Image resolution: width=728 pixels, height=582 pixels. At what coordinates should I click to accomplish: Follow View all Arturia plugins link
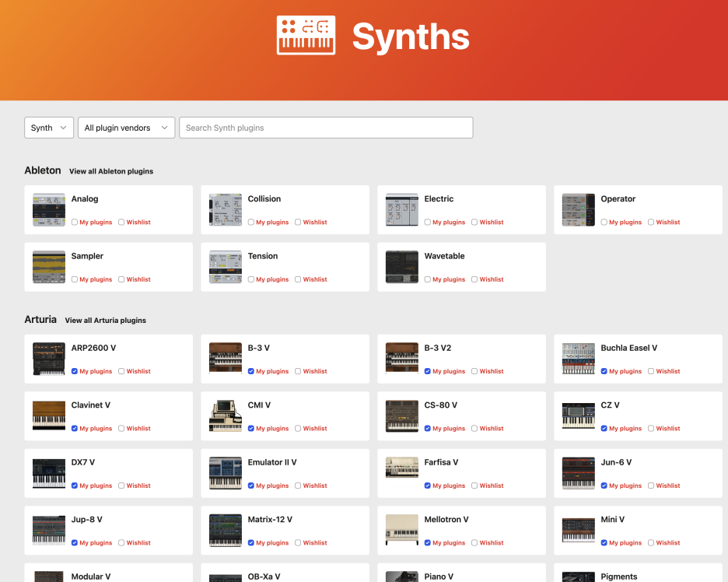pos(106,321)
